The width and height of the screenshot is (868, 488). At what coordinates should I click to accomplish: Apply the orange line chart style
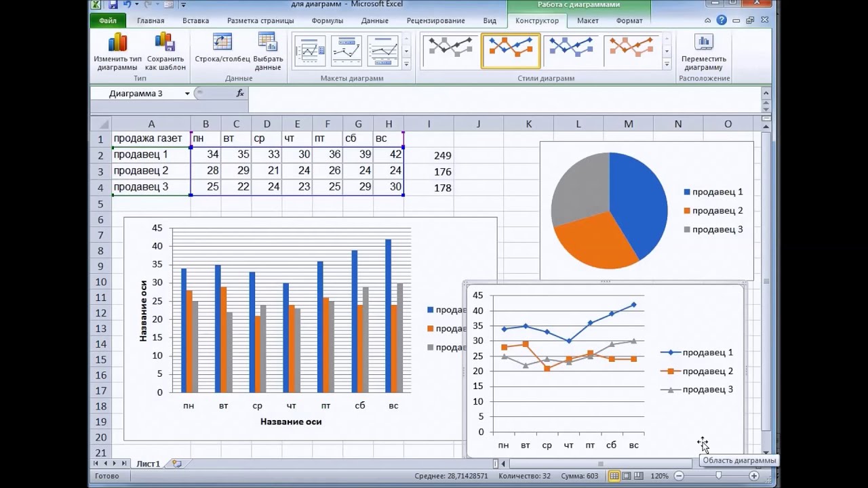pyautogui.click(x=631, y=51)
